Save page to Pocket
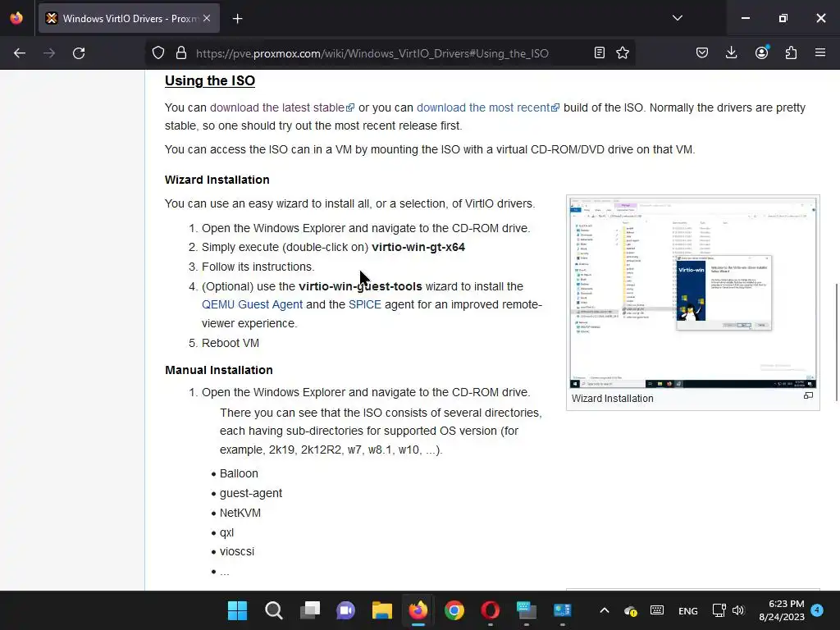 coord(702,52)
